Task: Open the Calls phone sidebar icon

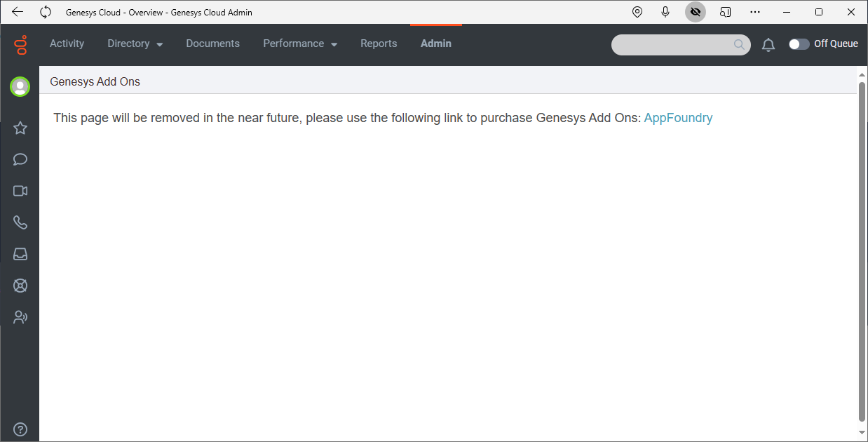Action: click(20, 222)
